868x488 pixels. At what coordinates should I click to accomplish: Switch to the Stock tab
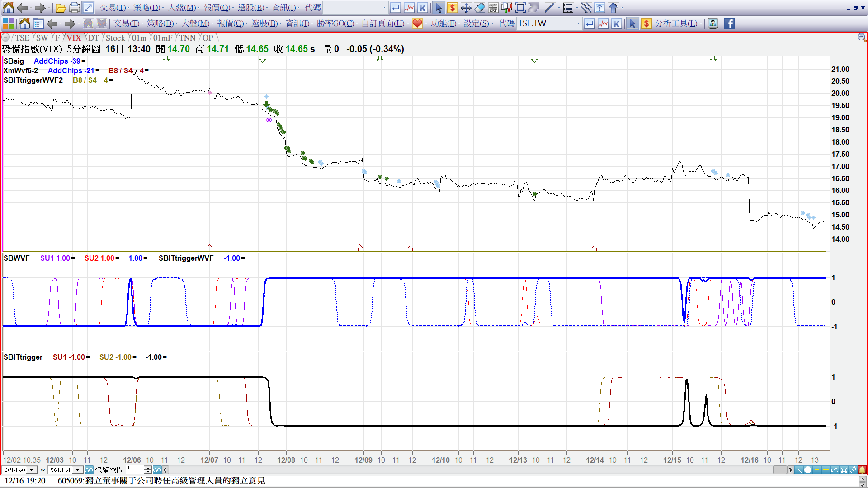(x=115, y=38)
